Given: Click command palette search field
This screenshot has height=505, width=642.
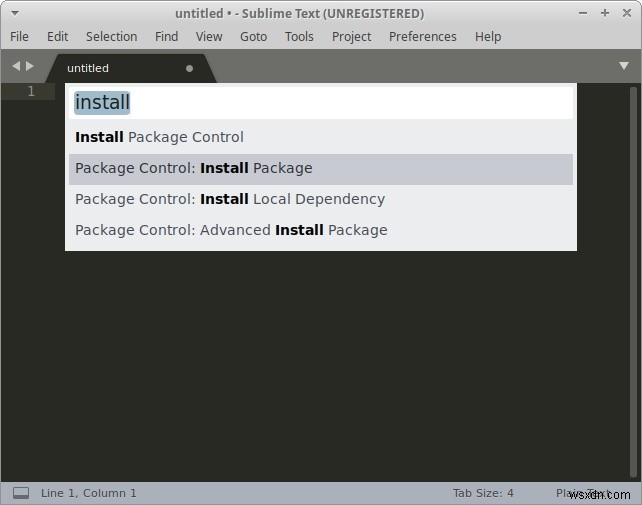Looking at the screenshot, I should click(x=321, y=102).
